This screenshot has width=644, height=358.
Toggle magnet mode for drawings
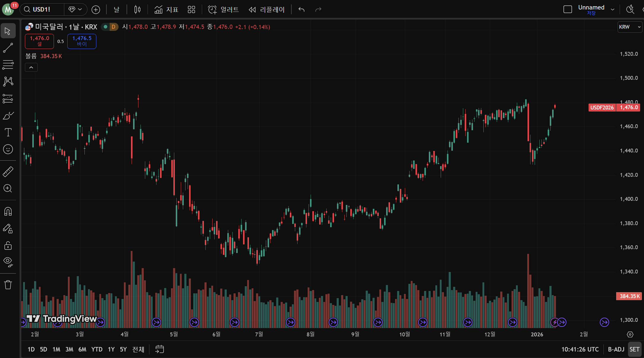[8, 211]
